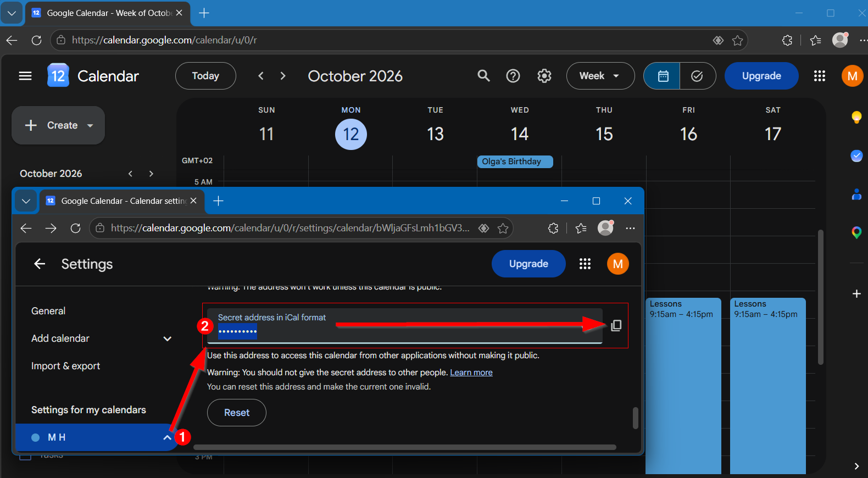Search the calendar with the magnifier icon
868x478 pixels.
[483, 76]
